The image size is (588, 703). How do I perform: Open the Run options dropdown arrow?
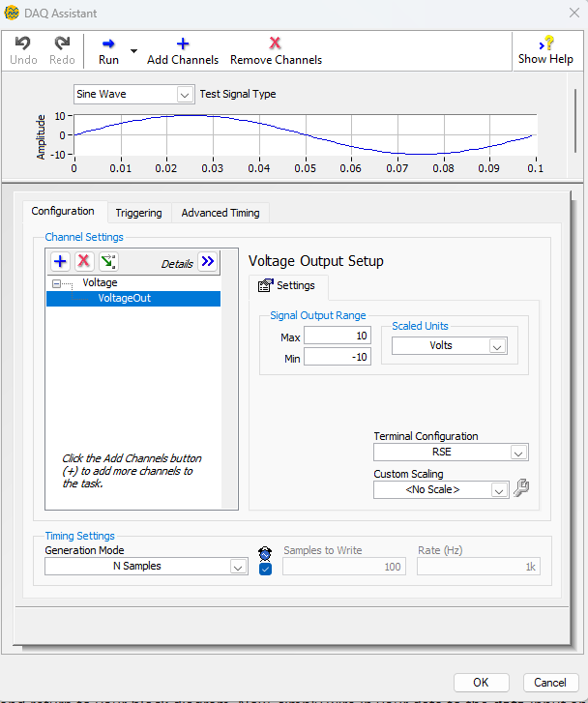pyautogui.click(x=133, y=50)
